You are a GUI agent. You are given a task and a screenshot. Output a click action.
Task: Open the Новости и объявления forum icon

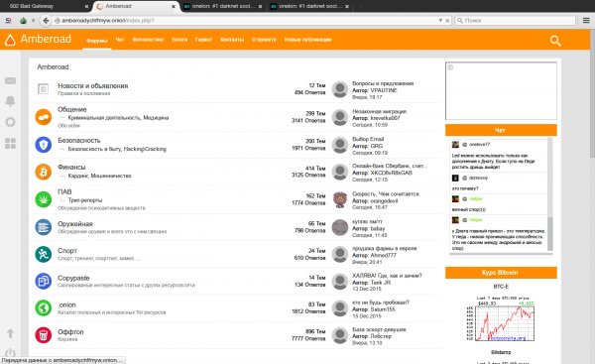point(43,89)
